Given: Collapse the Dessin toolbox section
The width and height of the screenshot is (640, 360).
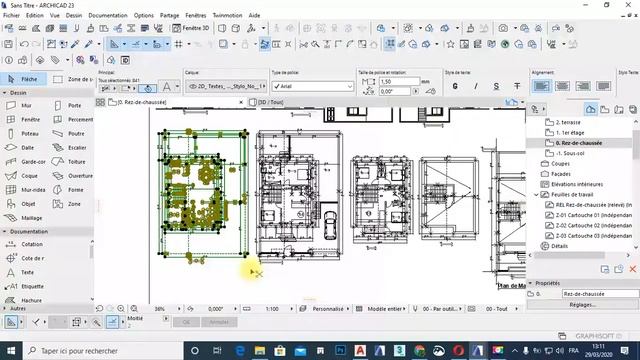Looking at the screenshot, I should coord(4,93).
